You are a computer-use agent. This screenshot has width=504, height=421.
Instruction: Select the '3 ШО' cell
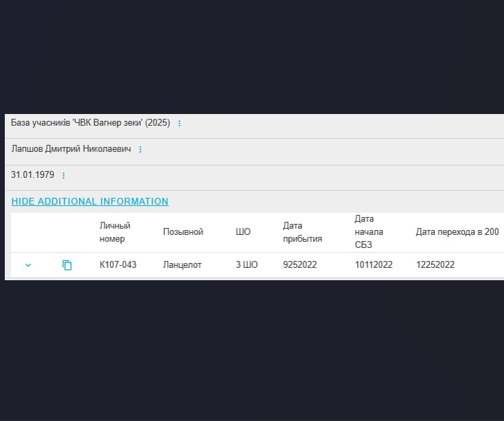click(x=247, y=265)
